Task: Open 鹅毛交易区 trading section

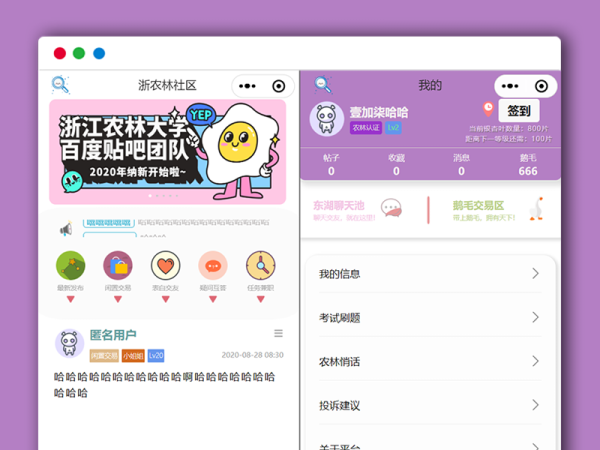Action: point(497,210)
